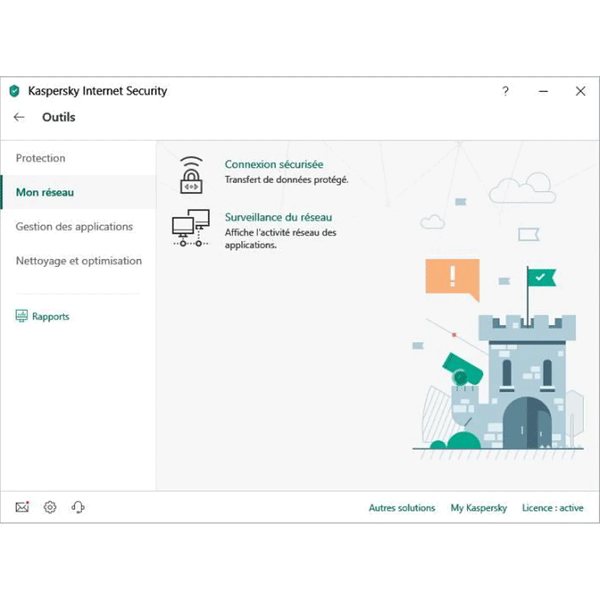Click the Kaspersky shield logo icon
Viewport: 600px width, 600px height.
point(14,91)
